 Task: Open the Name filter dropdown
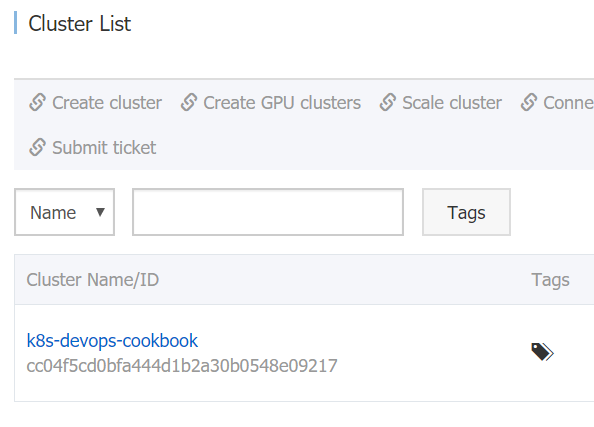(x=64, y=212)
